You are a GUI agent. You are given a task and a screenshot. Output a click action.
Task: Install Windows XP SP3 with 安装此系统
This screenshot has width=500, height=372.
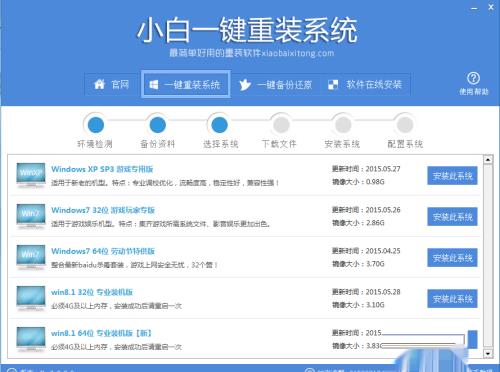pos(452,176)
